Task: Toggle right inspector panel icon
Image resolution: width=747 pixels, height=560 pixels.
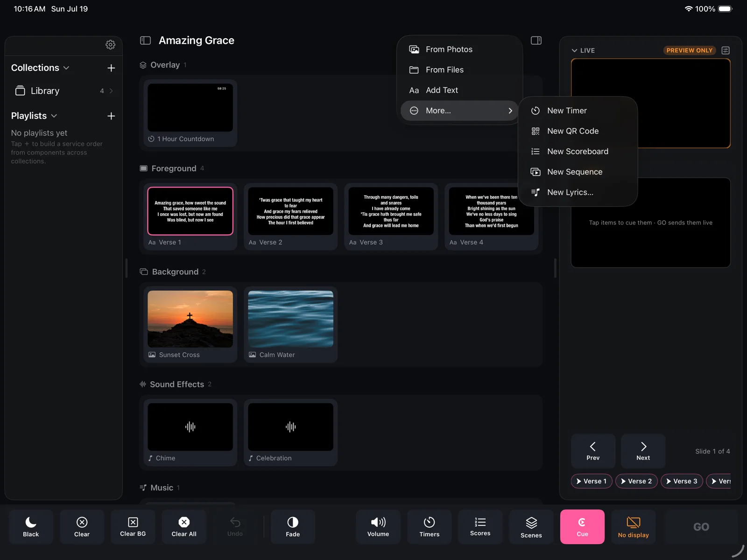Action: pos(536,41)
